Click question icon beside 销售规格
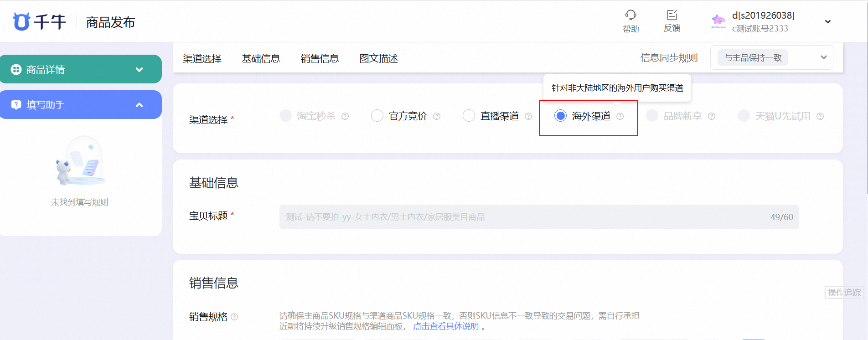Screen dimensions: 868x340 coord(234,317)
